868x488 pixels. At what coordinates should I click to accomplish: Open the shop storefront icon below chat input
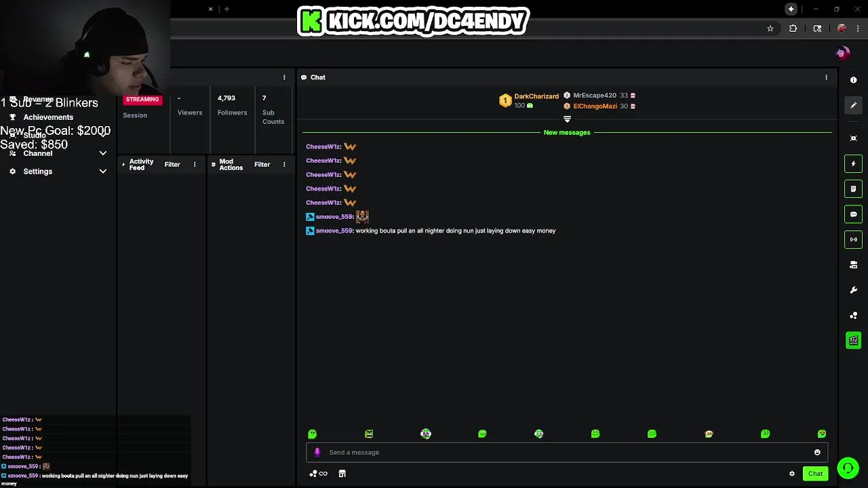coord(342,474)
